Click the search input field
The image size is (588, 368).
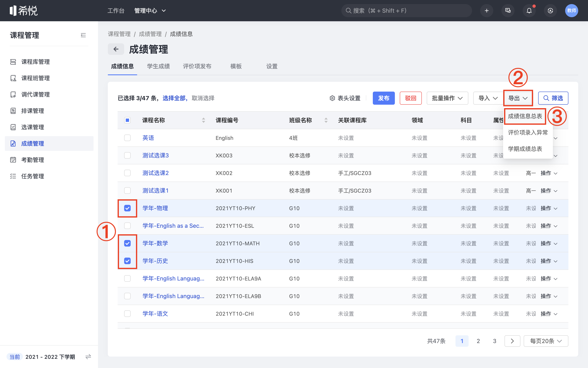tap(406, 10)
